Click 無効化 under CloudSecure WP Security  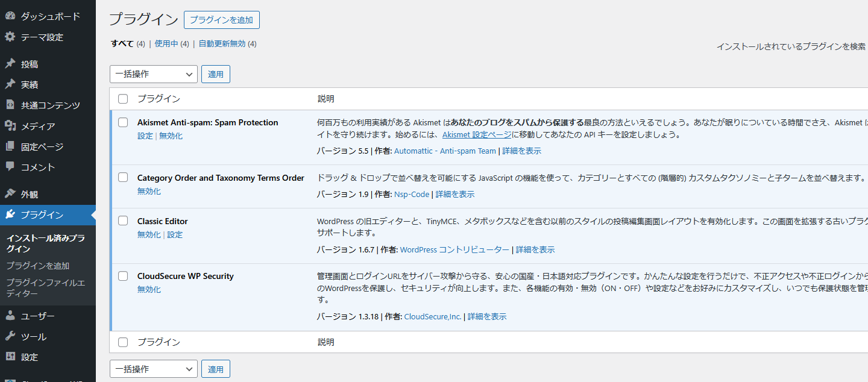pyautogui.click(x=149, y=289)
